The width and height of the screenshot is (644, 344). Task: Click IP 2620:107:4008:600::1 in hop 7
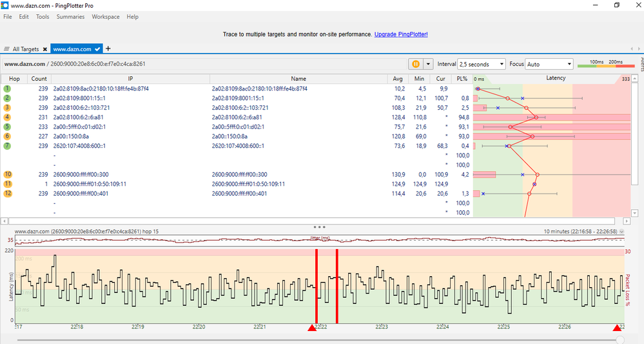(x=79, y=146)
